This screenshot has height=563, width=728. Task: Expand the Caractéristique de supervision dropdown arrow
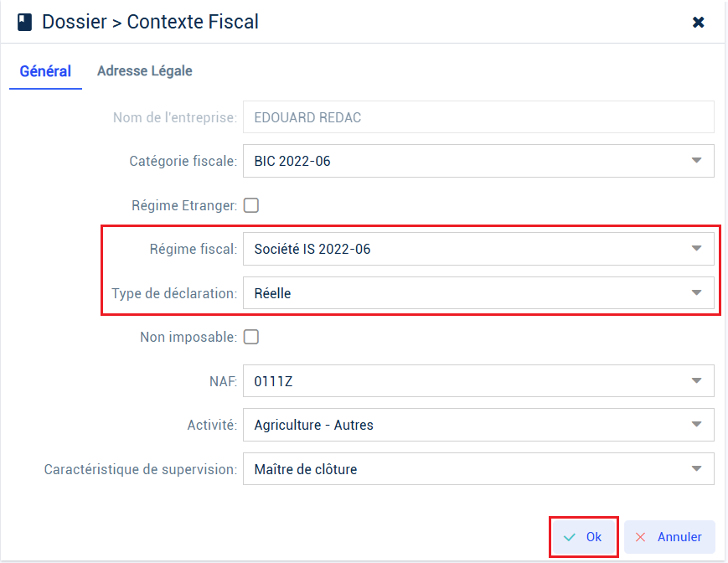(x=696, y=469)
